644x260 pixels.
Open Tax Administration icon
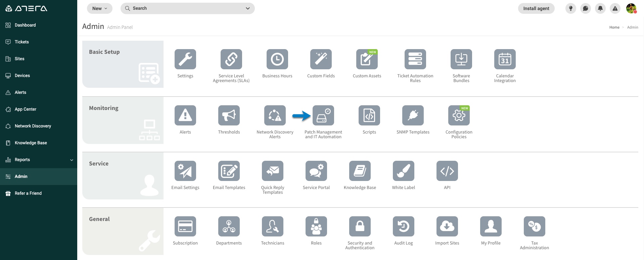pyautogui.click(x=535, y=226)
